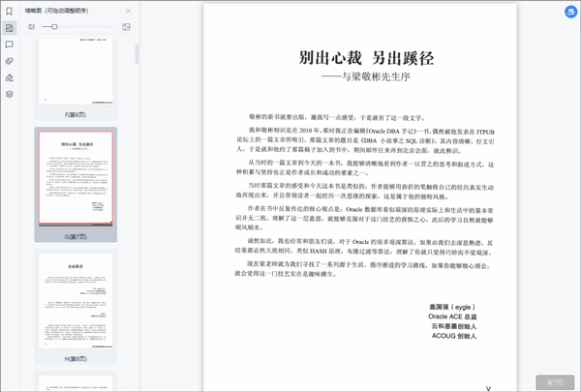Open the layers sidebar panel

[10, 94]
